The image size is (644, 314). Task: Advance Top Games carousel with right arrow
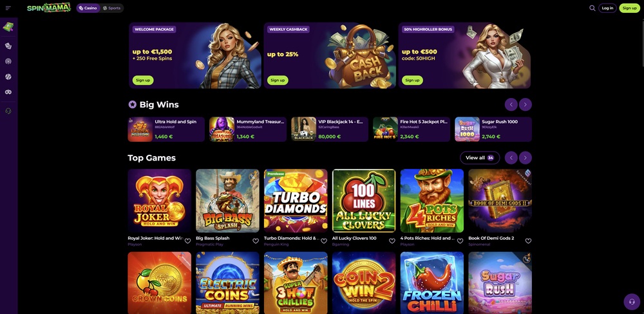(x=526, y=158)
